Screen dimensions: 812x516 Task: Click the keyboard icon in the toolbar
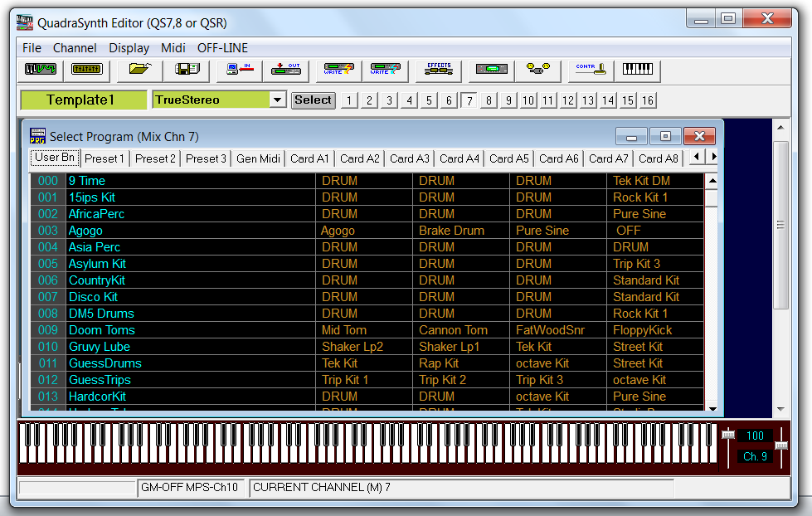tap(637, 71)
